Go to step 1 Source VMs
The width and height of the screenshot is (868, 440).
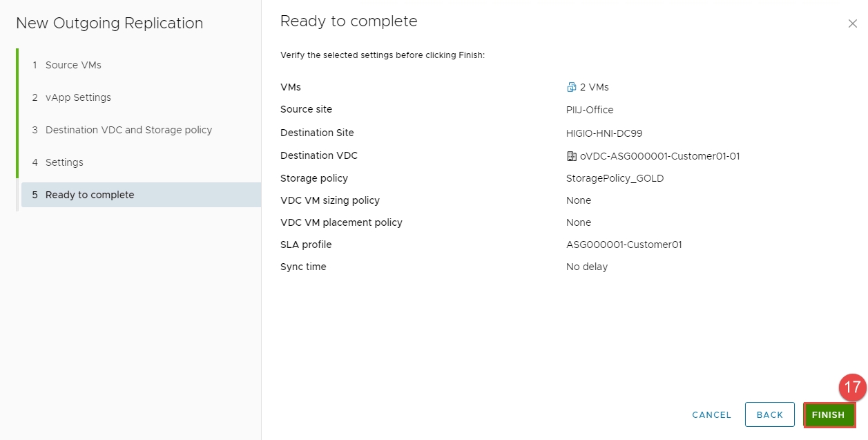pyautogui.click(x=73, y=65)
